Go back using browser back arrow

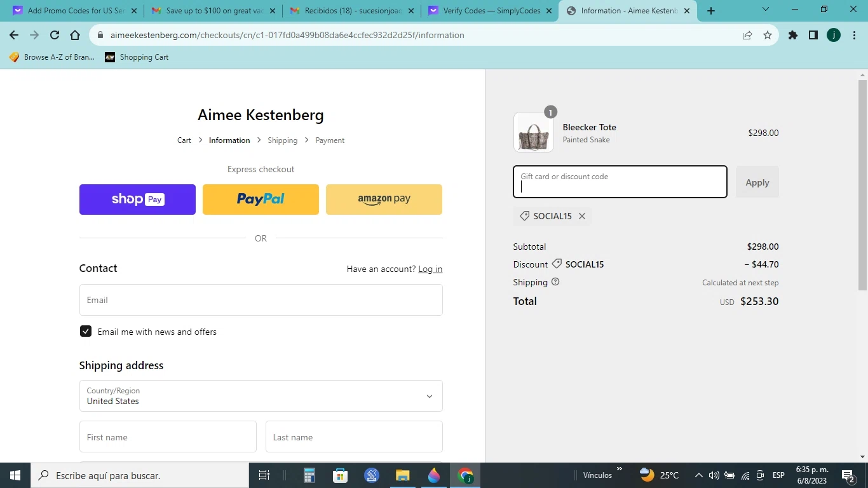point(14,36)
